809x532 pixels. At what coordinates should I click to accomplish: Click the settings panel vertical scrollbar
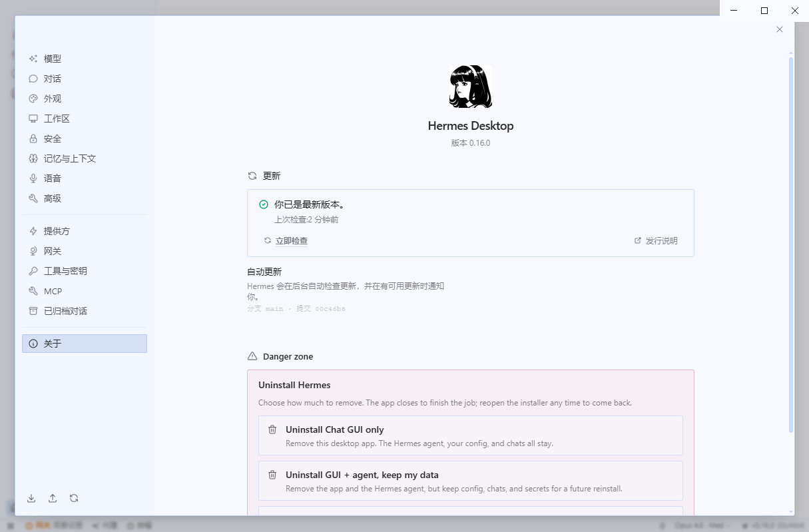tap(791, 246)
